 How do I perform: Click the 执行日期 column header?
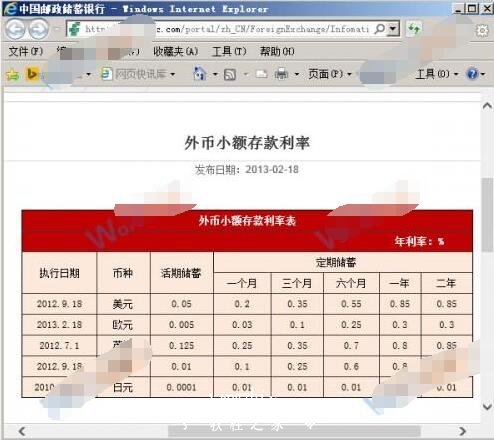point(59,273)
